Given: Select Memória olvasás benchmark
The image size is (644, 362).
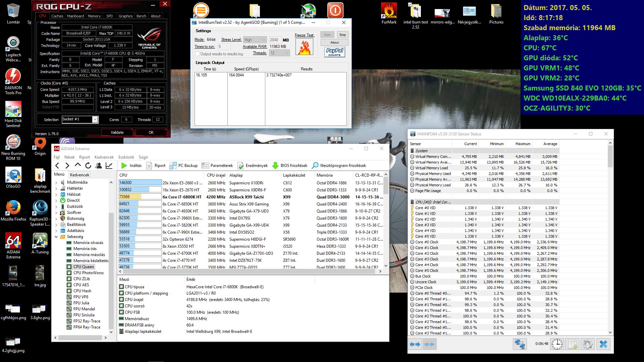Looking at the screenshot, I should (88, 243).
